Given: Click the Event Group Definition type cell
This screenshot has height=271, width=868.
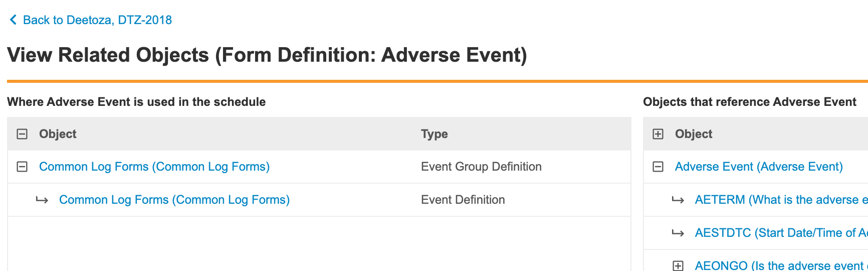Looking at the screenshot, I should 481,167.
